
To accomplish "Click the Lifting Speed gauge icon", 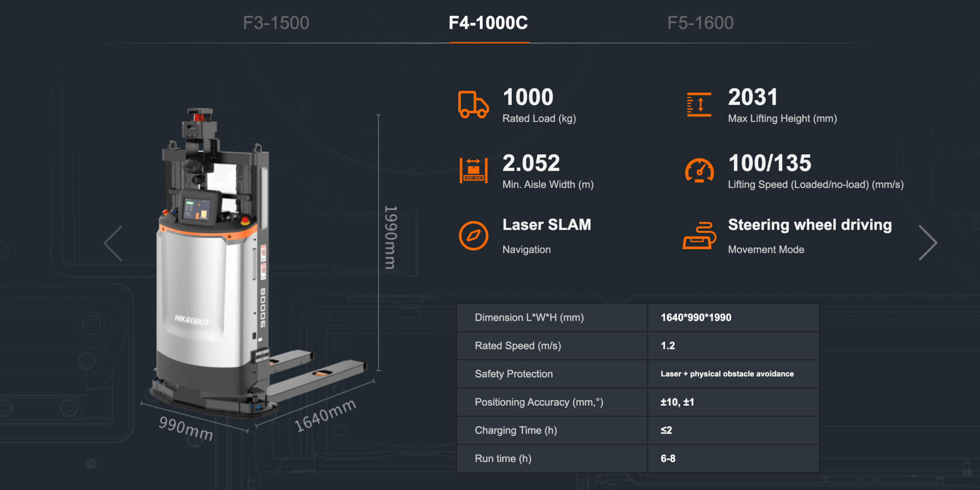I will point(699,171).
